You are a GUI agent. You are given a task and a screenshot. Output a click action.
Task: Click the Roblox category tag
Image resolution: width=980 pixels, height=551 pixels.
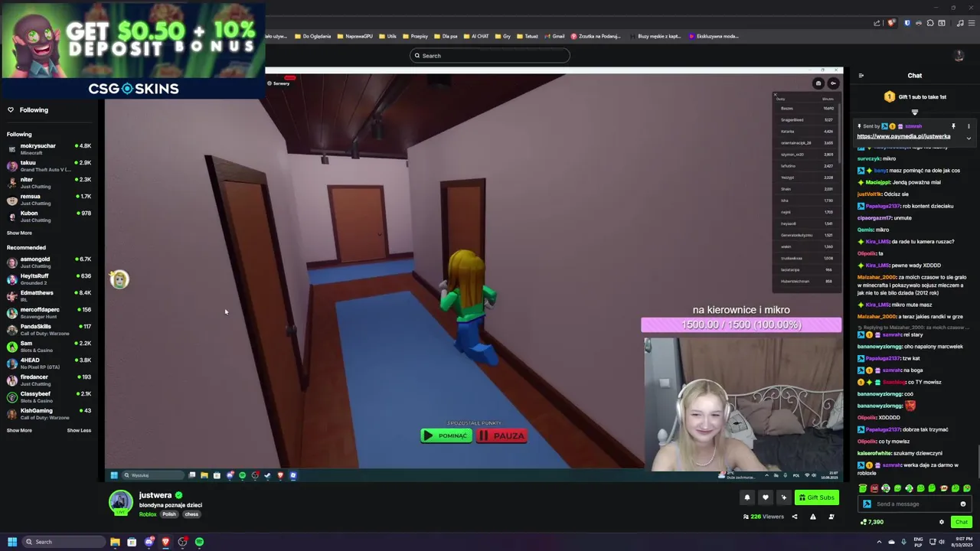pyautogui.click(x=148, y=514)
